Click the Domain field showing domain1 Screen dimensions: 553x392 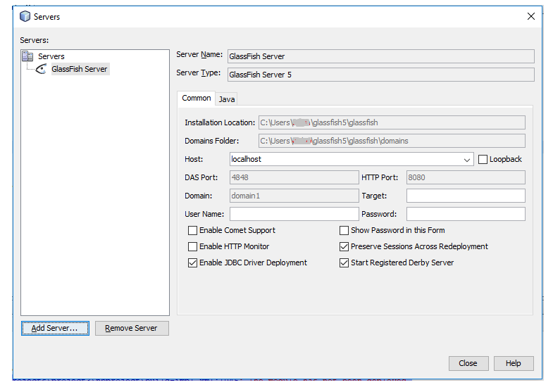pos(294,196)
